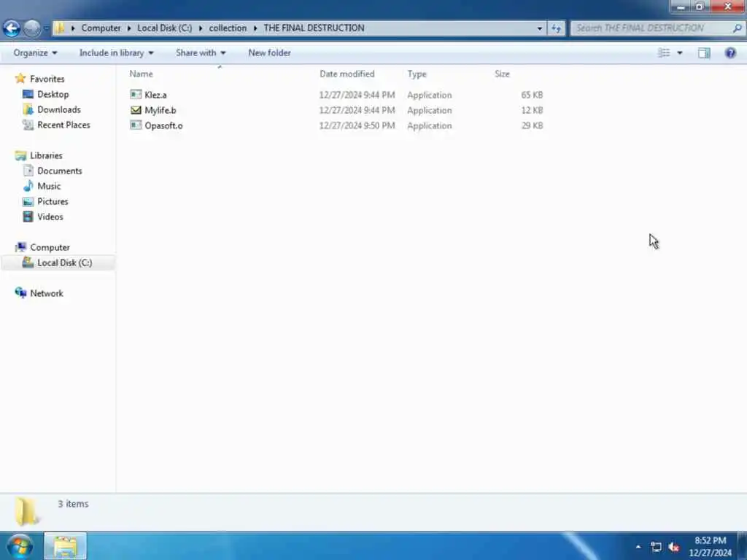Expand the arrow after Computer in breadcrumb
This screenshot has width=747, height=560.
coord(129,28)
